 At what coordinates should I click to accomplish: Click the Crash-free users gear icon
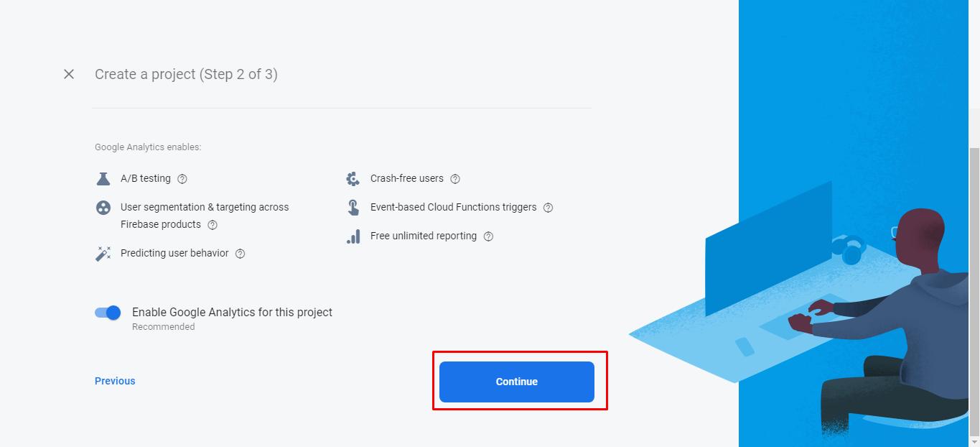pos(353,179)
